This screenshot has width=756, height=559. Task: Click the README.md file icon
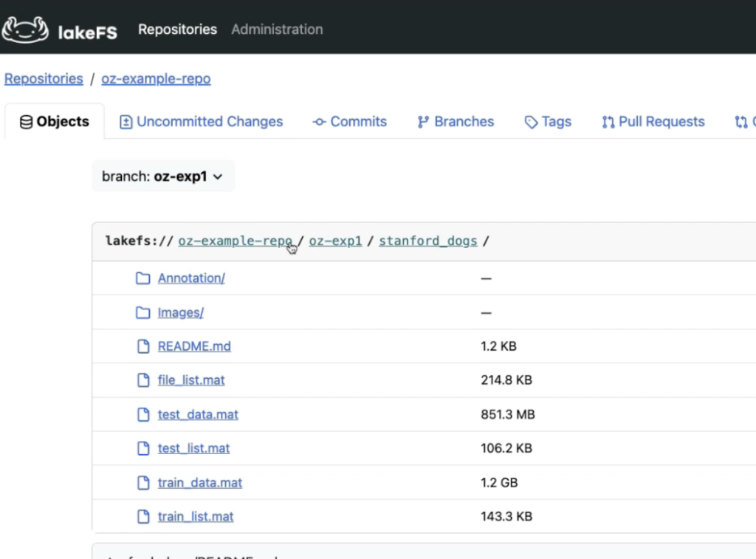[x=143, y=346]
